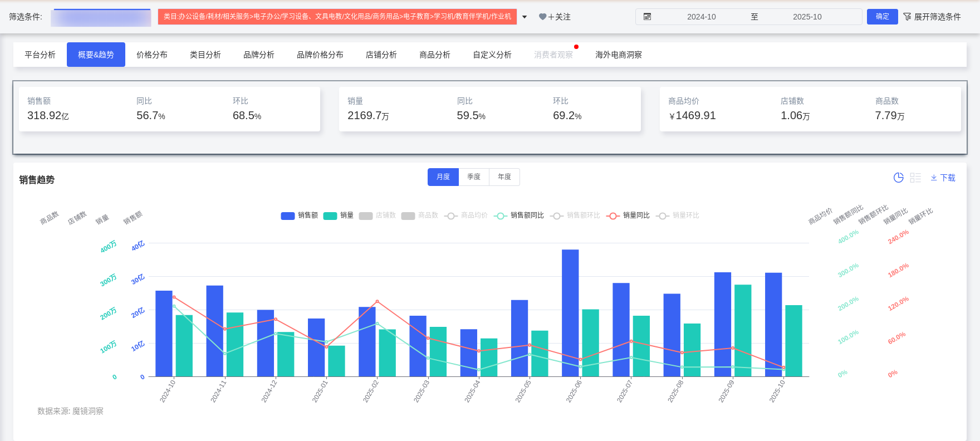Viewport: 980px width, 441px height.
Task: Open the category path dropdown arrow
Action: click(525, 17)
